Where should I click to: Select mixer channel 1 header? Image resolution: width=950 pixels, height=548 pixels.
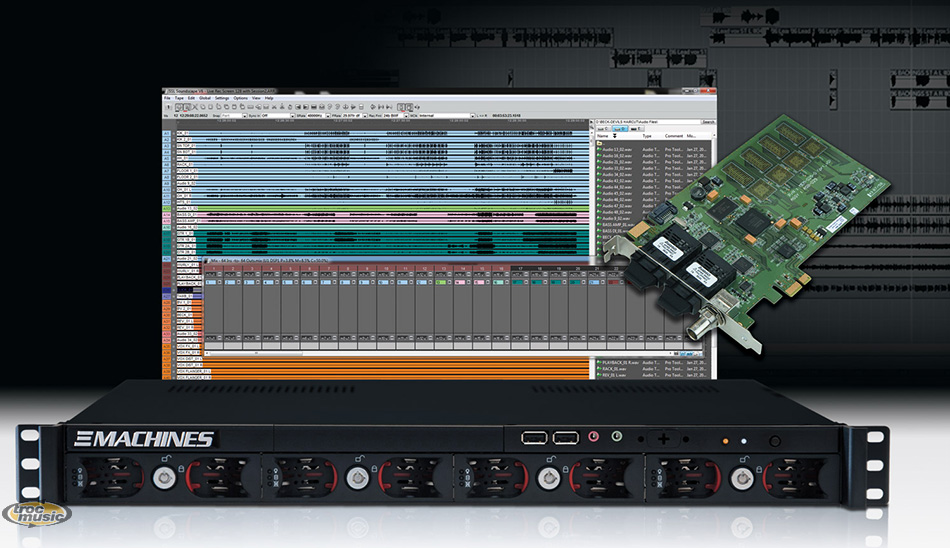point(214,269)
